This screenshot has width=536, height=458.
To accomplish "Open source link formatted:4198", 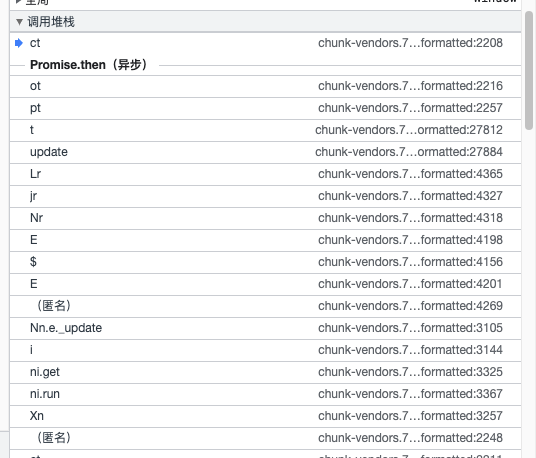I will click(x=410, y=240).
